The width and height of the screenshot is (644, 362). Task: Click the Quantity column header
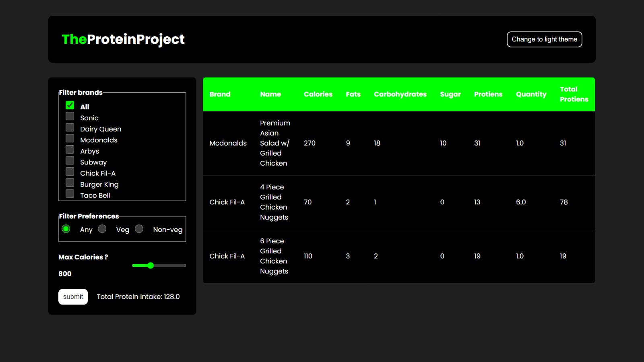click(x=531, y=94)
